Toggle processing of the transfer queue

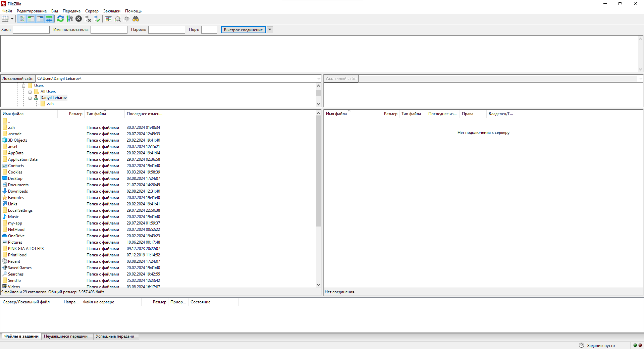(x=69, y=19)
